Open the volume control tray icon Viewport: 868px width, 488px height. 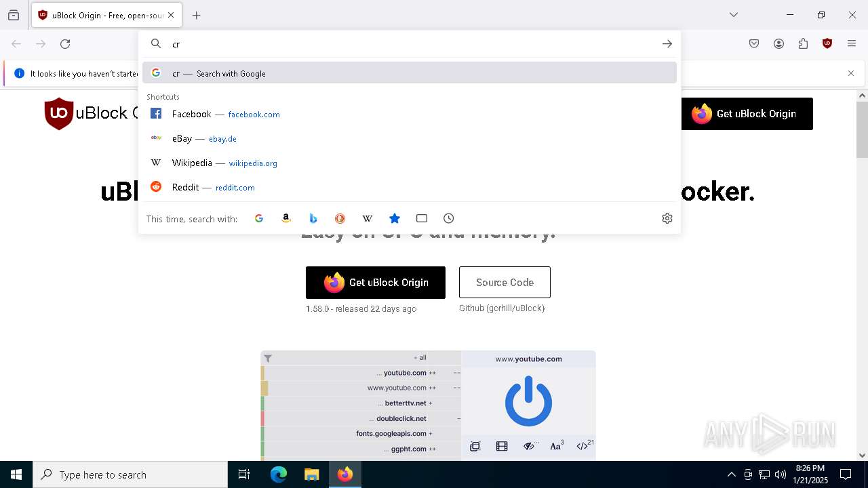[781, 474]
